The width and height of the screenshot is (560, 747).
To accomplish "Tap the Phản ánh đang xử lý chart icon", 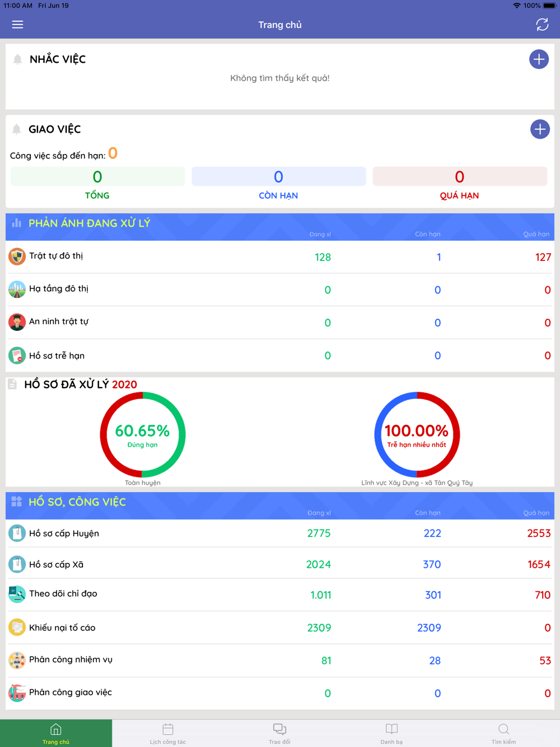I will 17,223.
